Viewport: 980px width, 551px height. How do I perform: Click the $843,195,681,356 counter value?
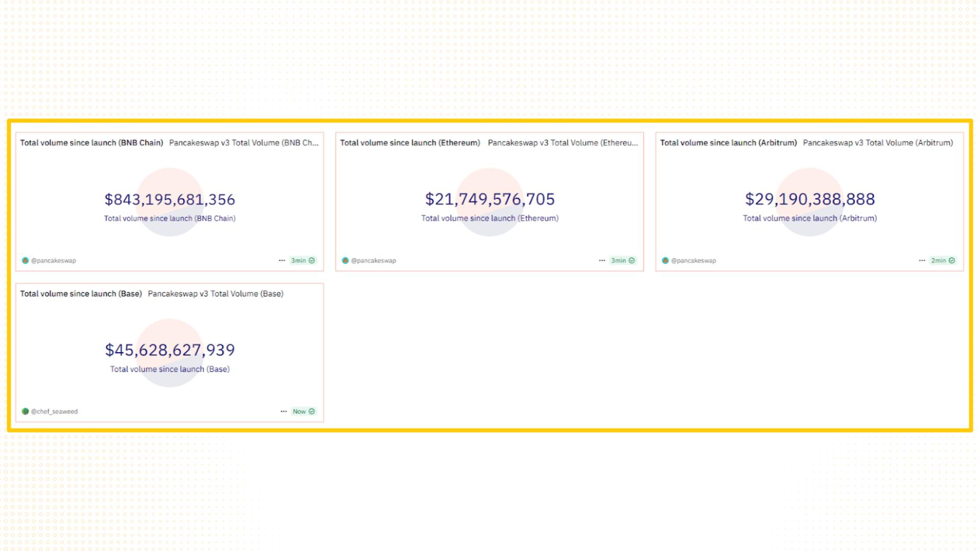tap(169, 199)
